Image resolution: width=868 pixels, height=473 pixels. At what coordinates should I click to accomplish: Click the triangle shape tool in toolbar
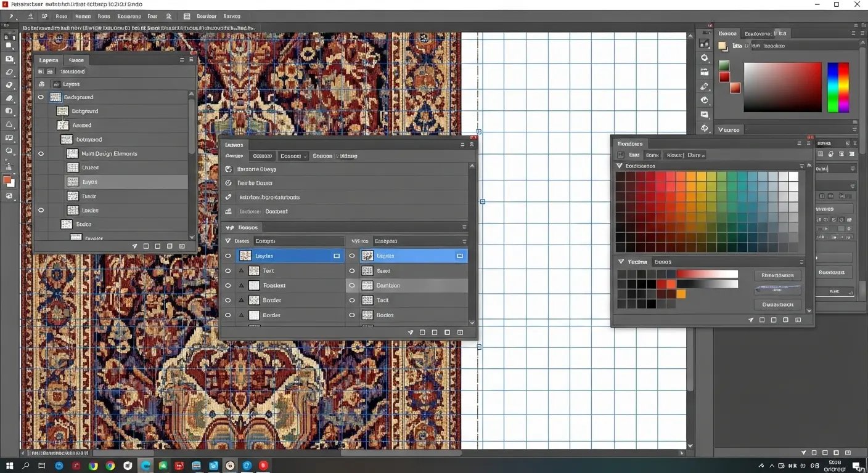click(x=9, y=124)
